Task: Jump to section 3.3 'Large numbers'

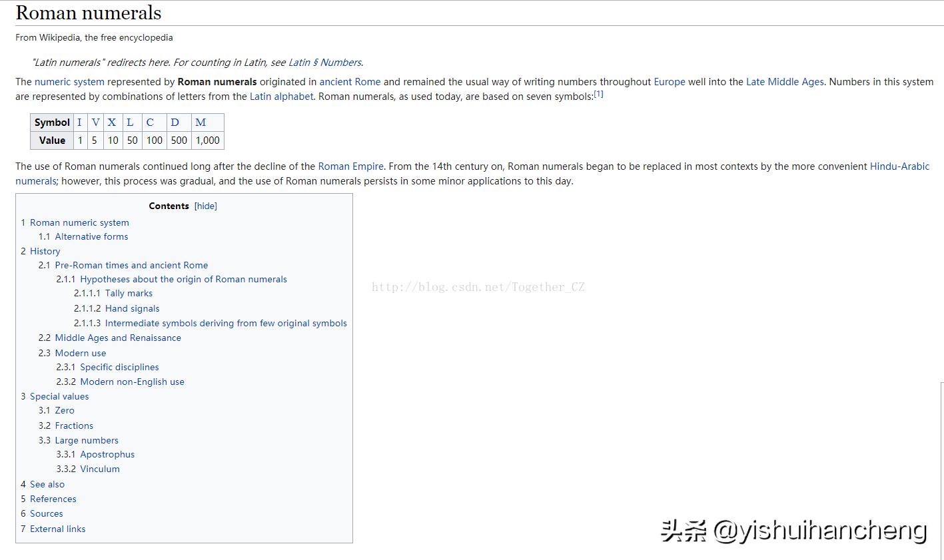Action: tap(87, 440)
